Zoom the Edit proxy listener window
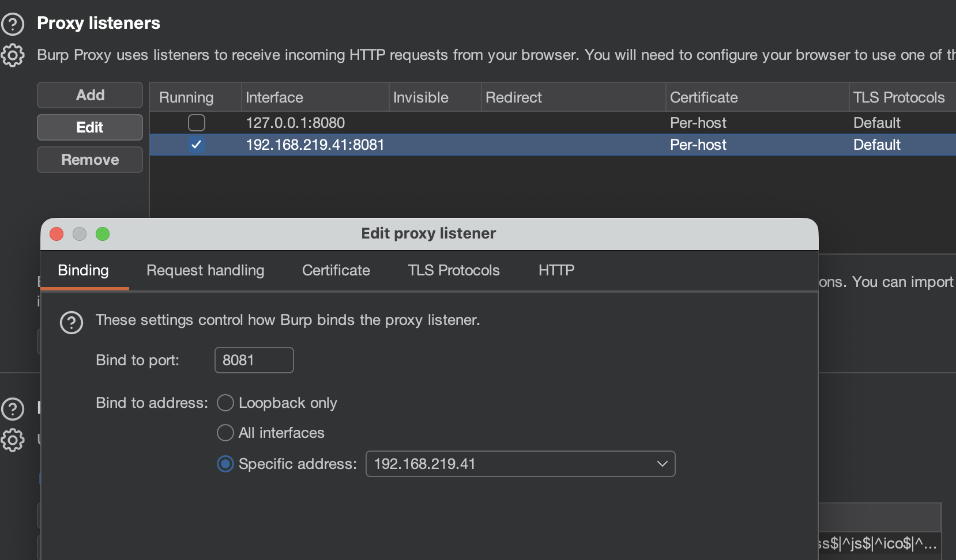The image size is (956, 560). click(103, 234)
